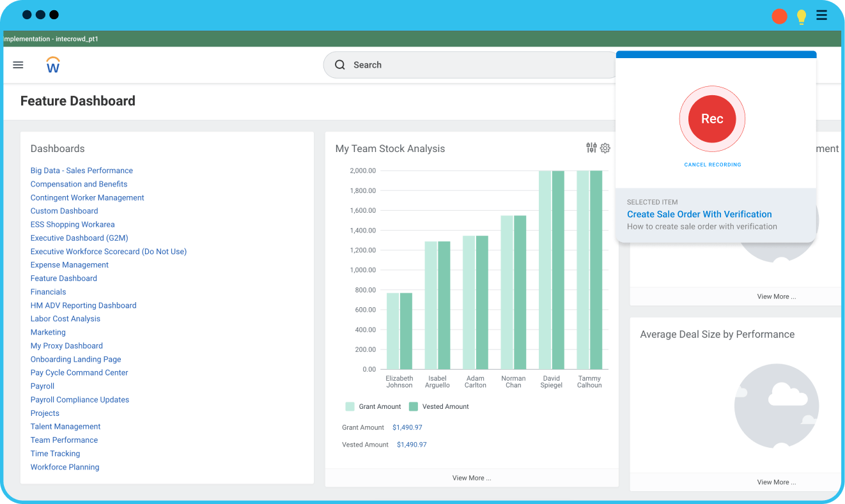Open chart filter sliders icon for Stock Analysis
The height and width of the screenshot is (504, 845).
coord(591,148)
